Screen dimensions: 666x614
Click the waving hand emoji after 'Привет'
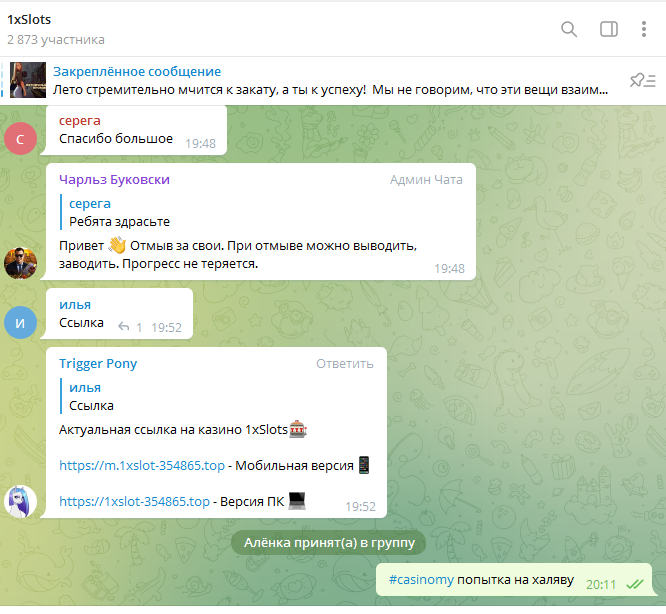point(117,245)
